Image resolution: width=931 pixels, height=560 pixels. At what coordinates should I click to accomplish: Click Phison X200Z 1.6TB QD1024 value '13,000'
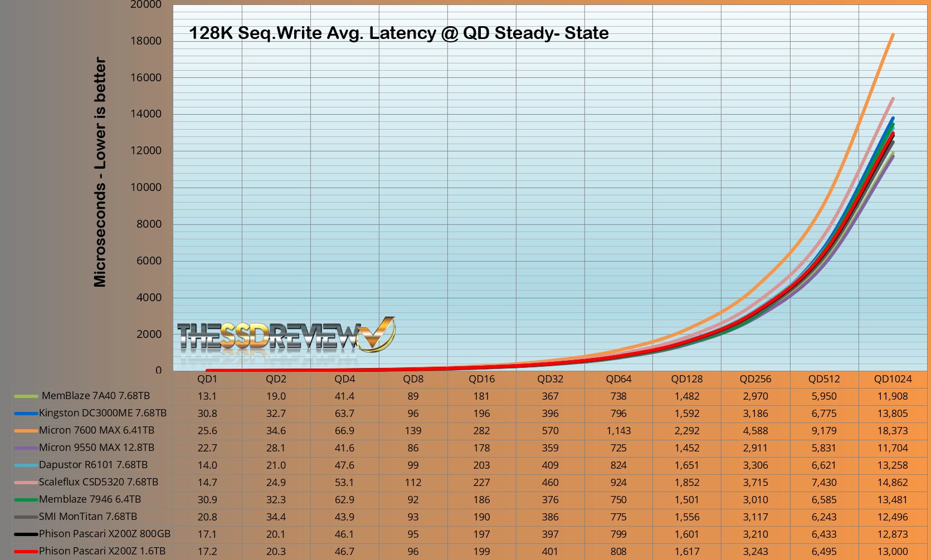[x=893, y=552]
